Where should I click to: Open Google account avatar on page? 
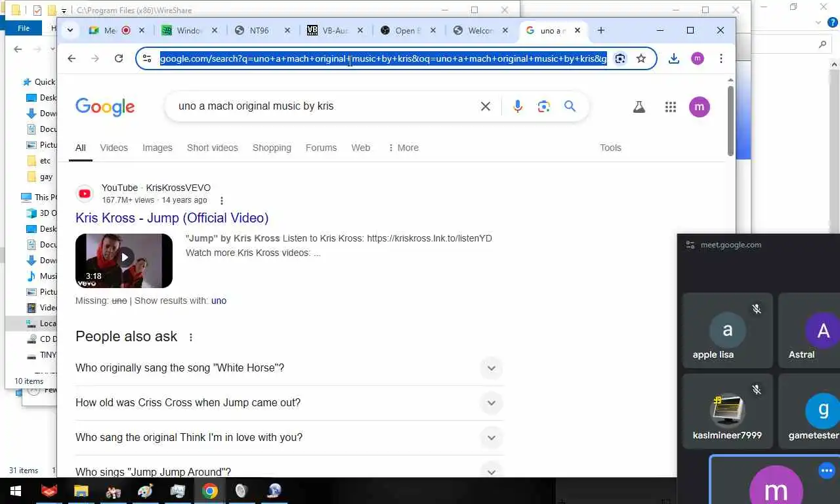pos(700,107)
